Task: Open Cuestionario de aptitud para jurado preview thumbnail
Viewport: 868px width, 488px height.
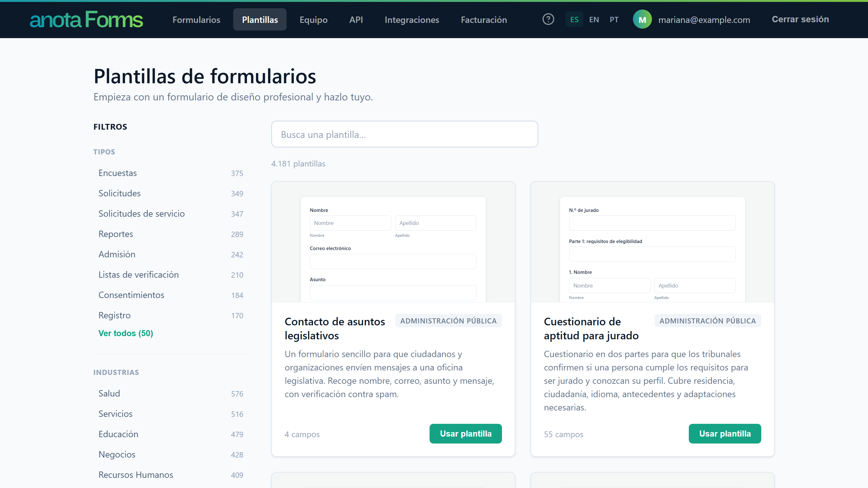Action: click(652, 242)
